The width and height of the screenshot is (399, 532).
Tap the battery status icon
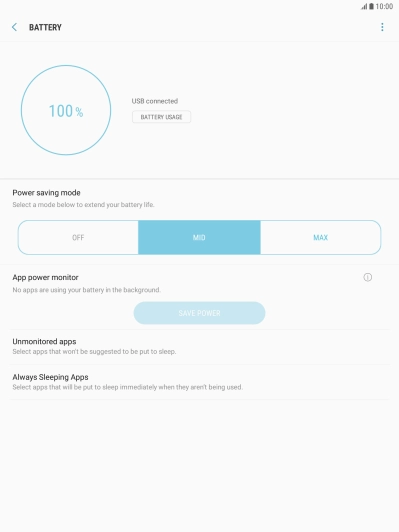[x=372, y=6]
